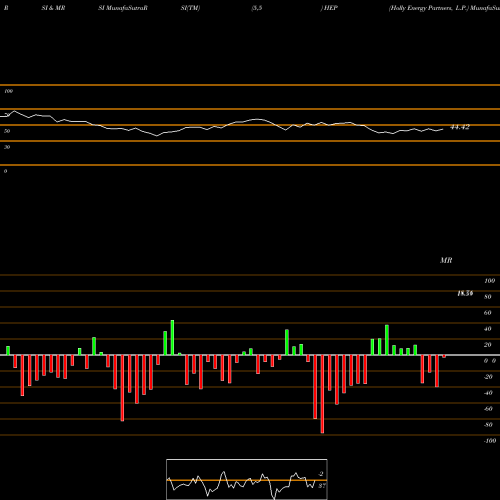Click the RSI value 44.42 label
500x500 pixels.
(460, 127)
